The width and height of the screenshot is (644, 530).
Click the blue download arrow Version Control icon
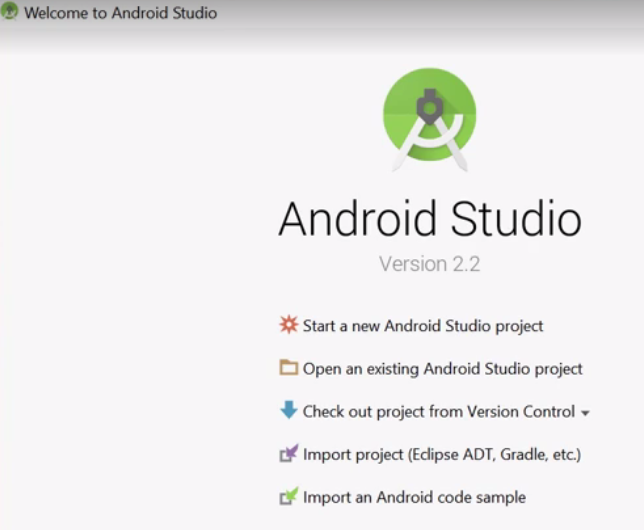[288, 410]
